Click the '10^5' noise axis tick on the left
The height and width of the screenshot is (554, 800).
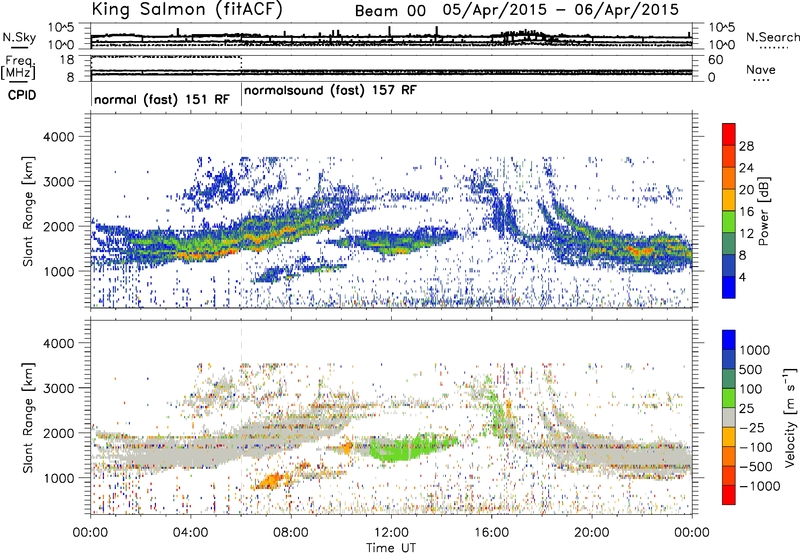tap(61, 27)
